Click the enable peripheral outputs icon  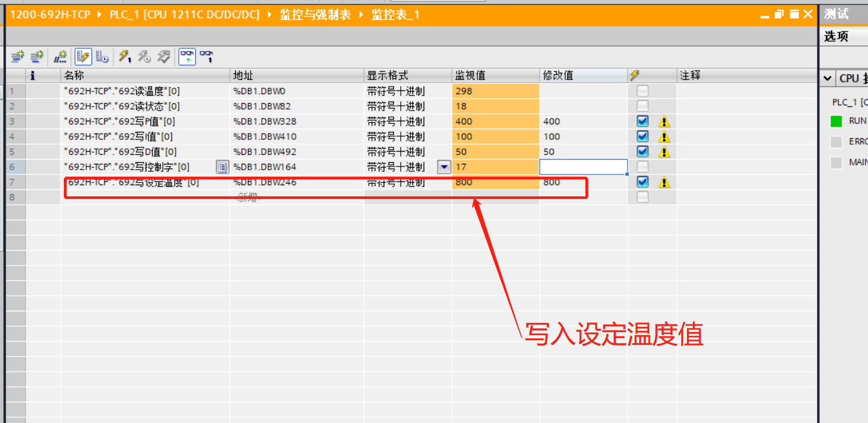pyautogui.click(x=164, y=56)
